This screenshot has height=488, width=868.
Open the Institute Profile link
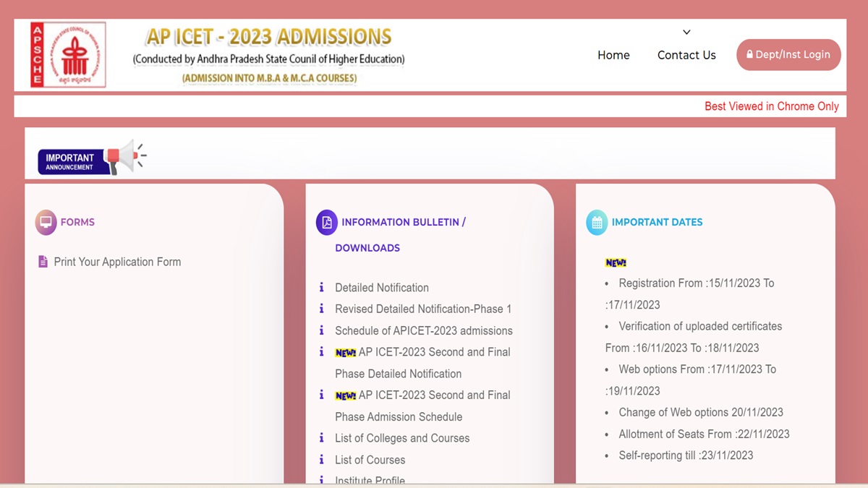[370, 480]
